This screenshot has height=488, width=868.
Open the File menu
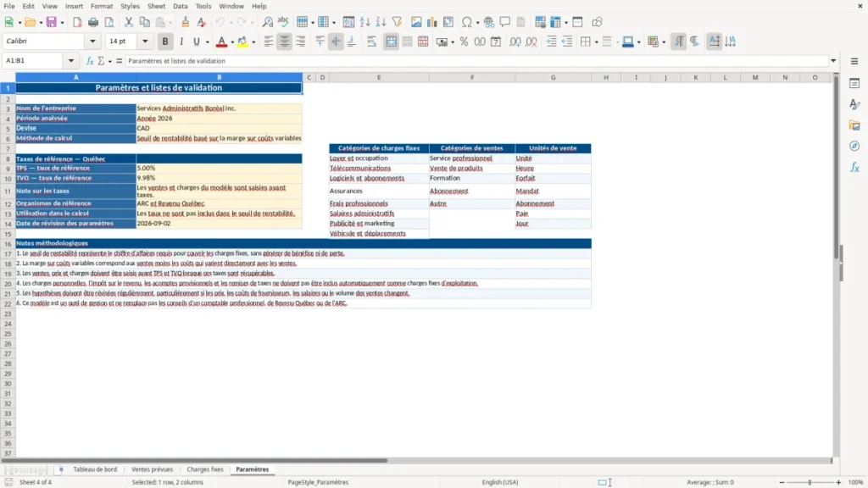(9, 6)
